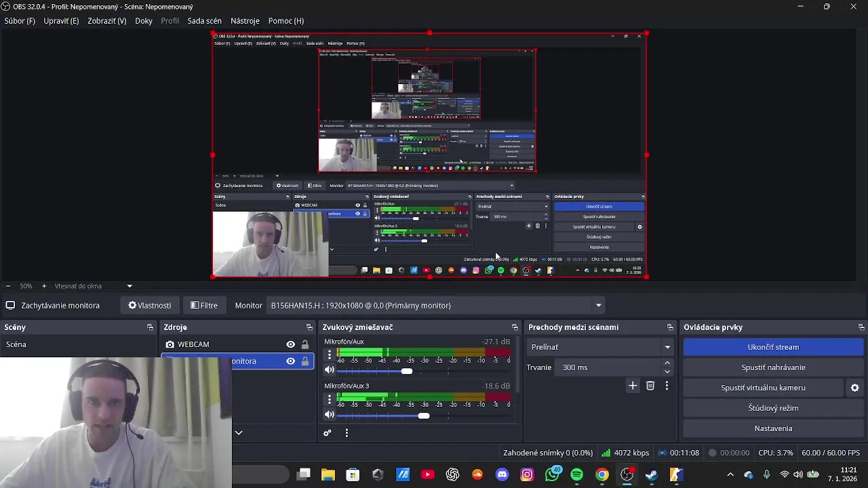Viewport: 868px width, 488px height.
Task: Click Spustiť virtuálnu kameru button
Action: [x=763, y=388]
